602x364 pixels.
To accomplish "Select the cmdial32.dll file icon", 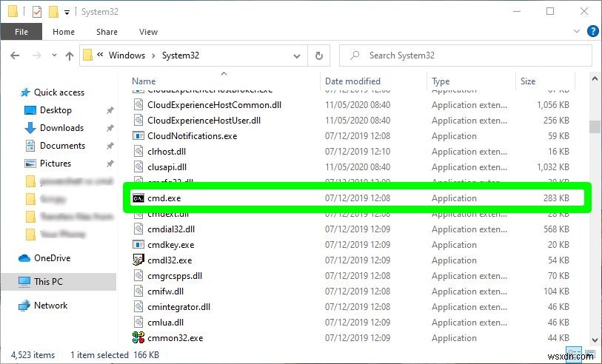I will coord(138,229).
